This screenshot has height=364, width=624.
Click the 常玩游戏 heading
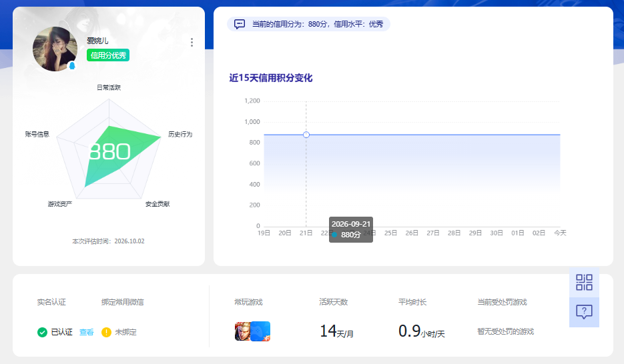point(249,302)
